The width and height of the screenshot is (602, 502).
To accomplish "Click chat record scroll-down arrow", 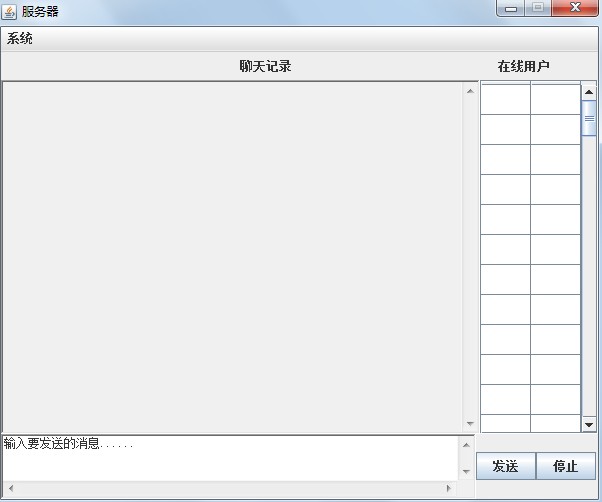I will coord(470,424).
